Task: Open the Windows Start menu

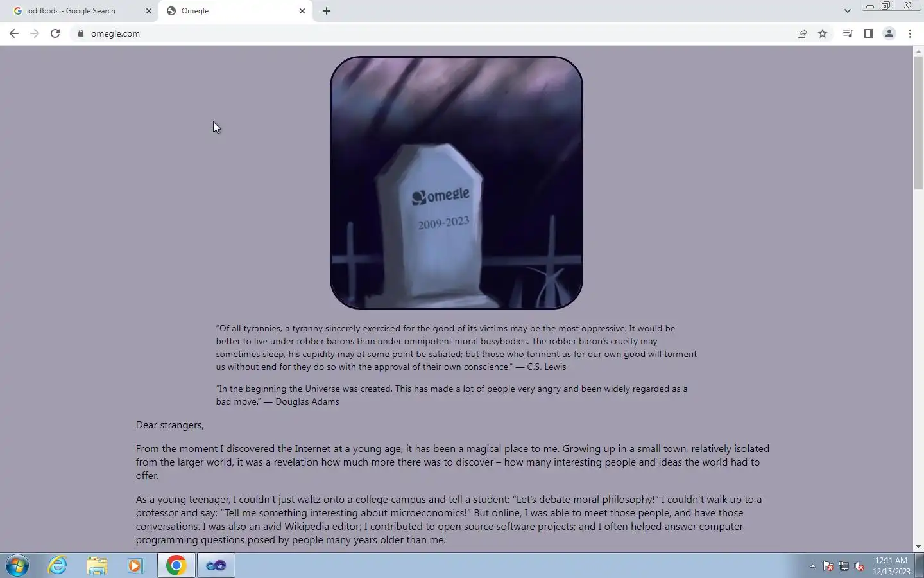Action: (17, 566)
